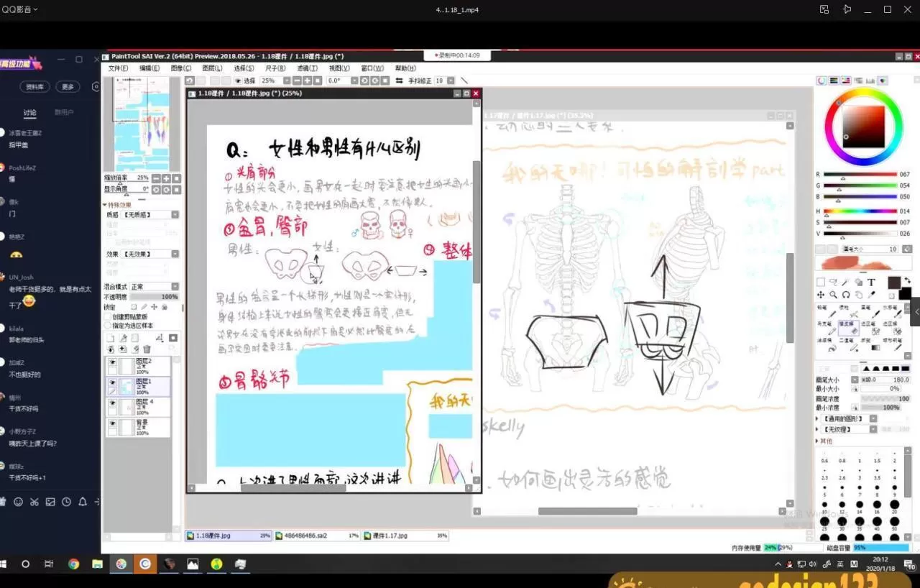
Task: Expand the 效果 effect dropdown
Action: click(151, 254)
